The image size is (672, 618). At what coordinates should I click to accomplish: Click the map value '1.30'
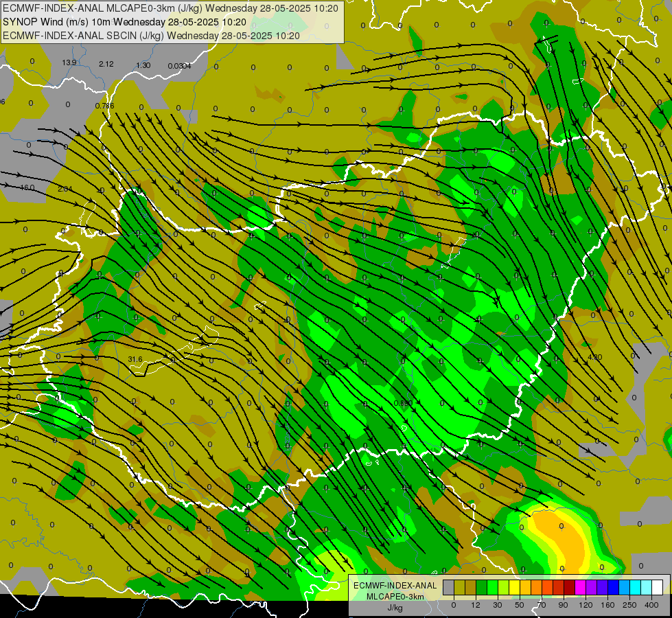(143, 65)
